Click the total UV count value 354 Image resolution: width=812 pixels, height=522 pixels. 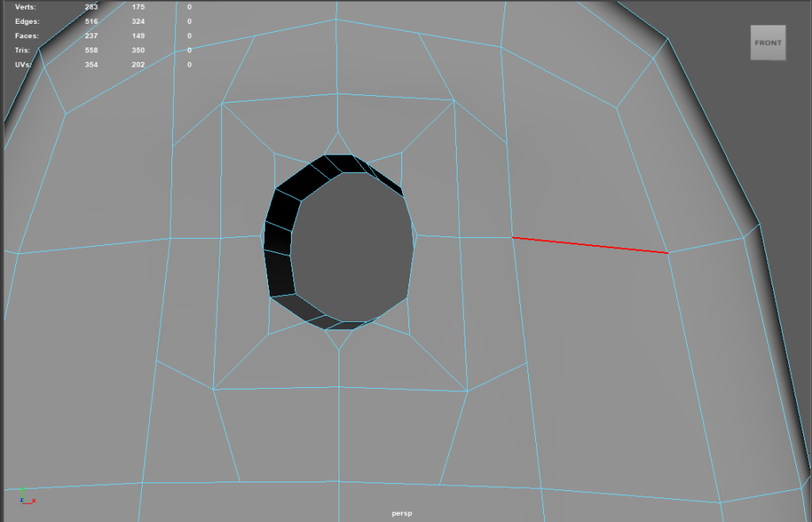[91, 64]
